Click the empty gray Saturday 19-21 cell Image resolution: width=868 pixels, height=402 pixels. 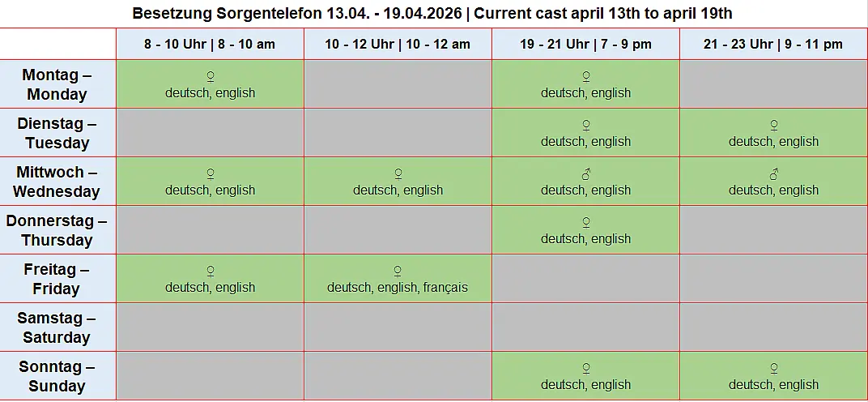click(585, 327)
